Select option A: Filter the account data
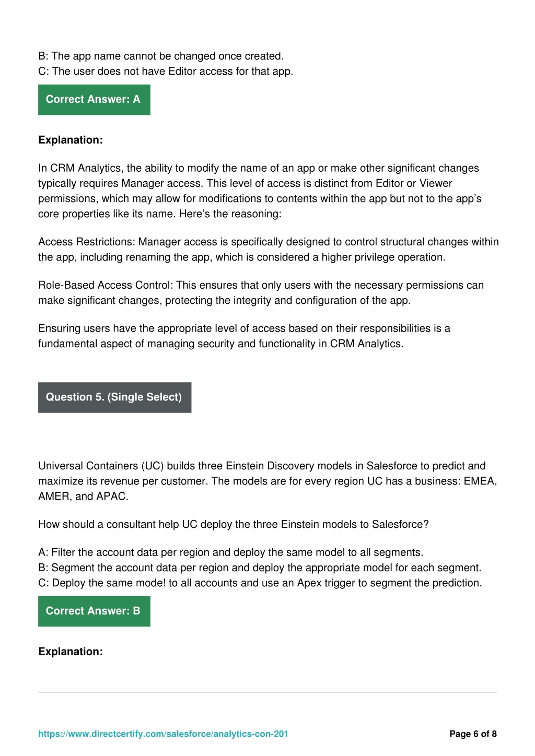The image size is (535, 756). pos(230,552)
